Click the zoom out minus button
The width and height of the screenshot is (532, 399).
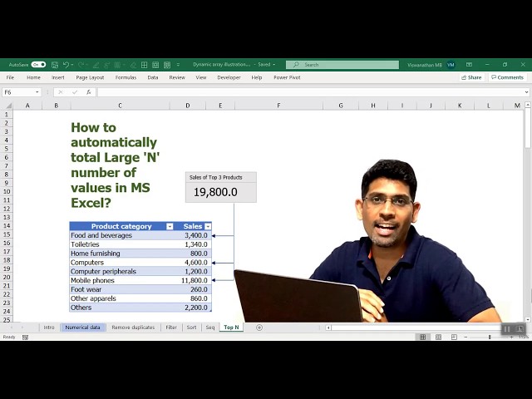click(x=465, y=337)
